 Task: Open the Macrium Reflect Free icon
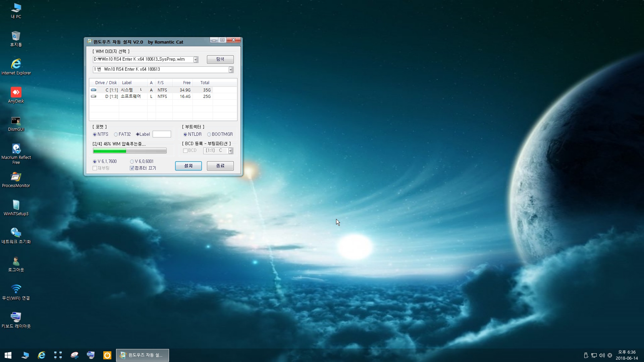(x=16, y=154)
